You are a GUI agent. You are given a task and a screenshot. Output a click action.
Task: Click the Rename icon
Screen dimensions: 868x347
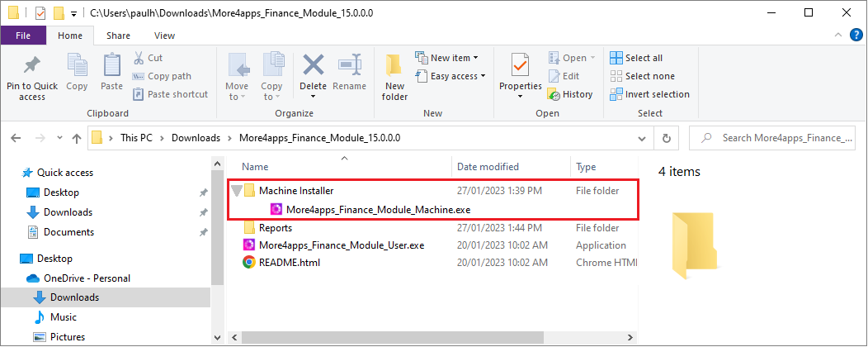350,64
